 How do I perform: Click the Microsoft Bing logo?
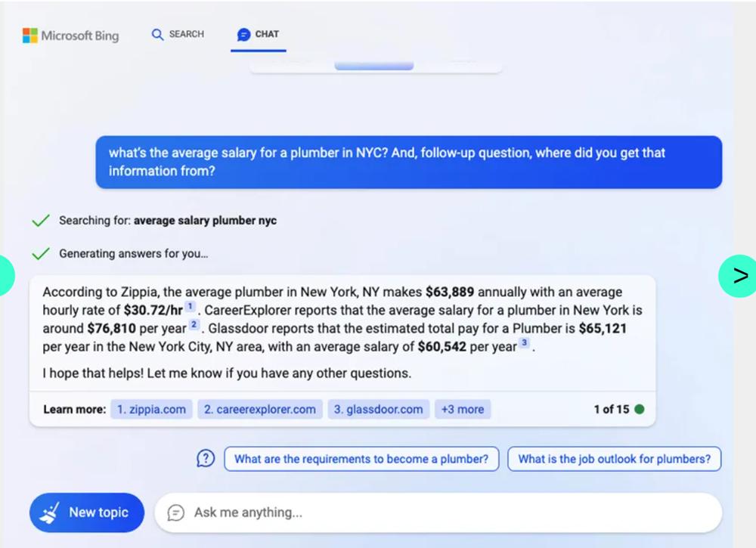tap(70, 36)
